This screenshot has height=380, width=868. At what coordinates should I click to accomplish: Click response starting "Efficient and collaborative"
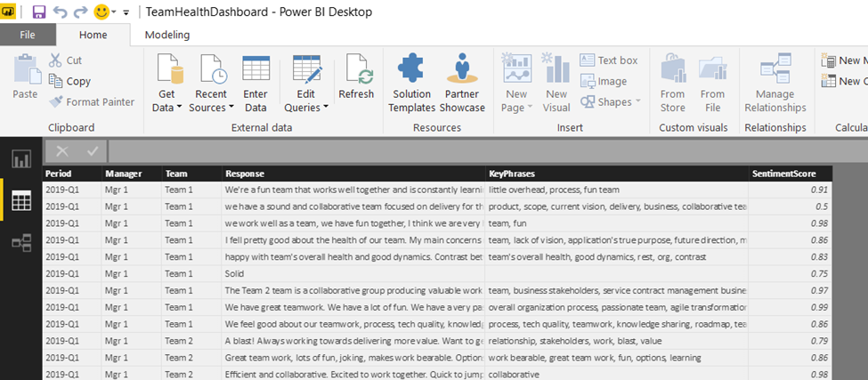353,375
